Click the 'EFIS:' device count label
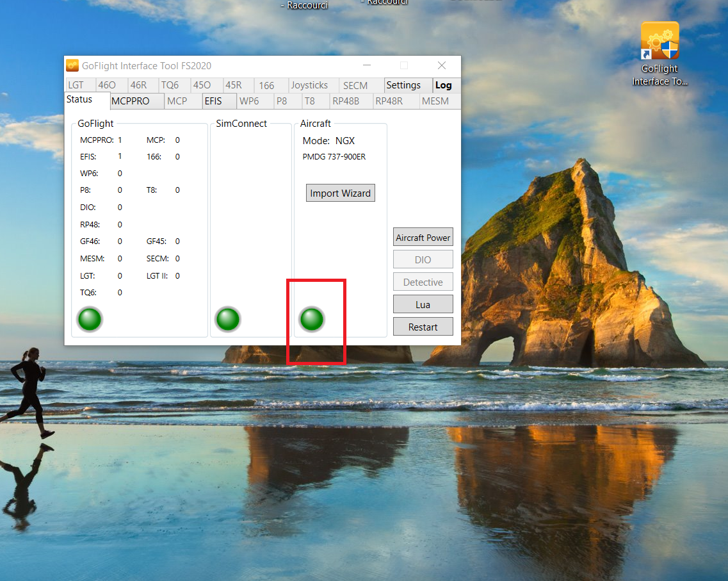 (x=88, y=157)
